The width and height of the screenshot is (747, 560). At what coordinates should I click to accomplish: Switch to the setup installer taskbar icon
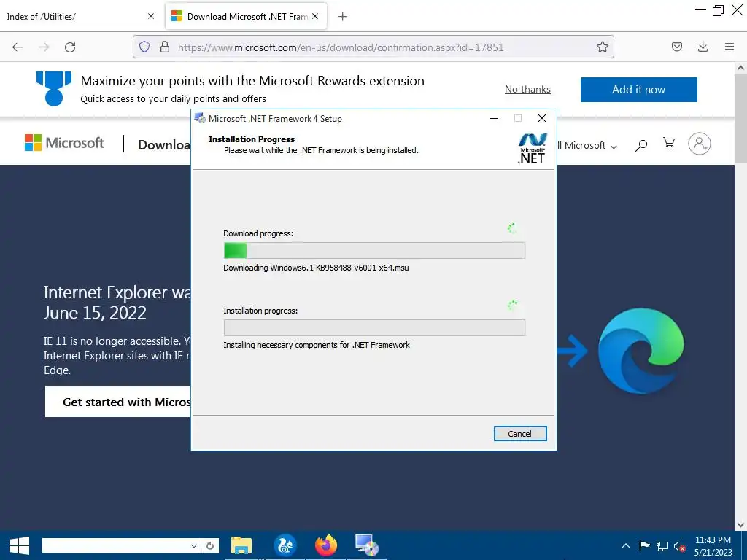pyautogui.click(x=366, y=545)
